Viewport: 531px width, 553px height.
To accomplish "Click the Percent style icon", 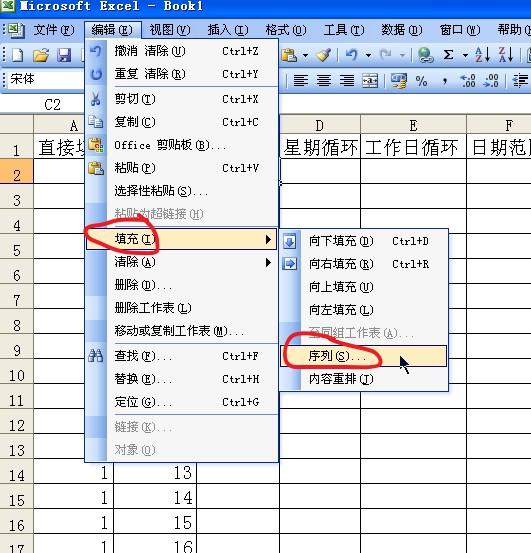I will [421, 81].
